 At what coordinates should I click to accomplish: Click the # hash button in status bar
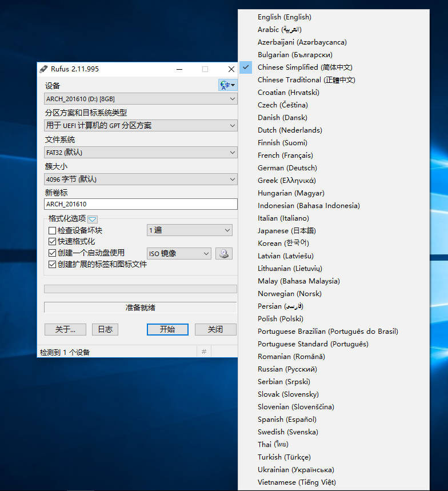tap(204, 352)
